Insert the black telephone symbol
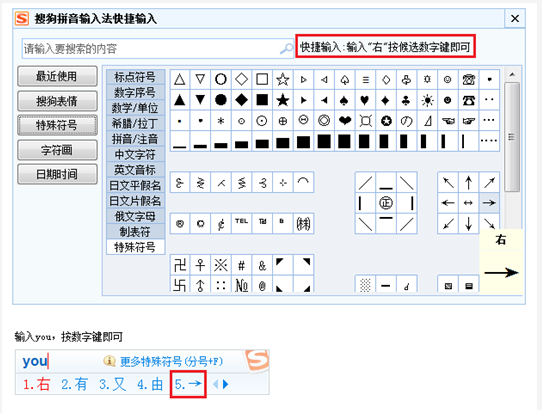 click(468, 100)
